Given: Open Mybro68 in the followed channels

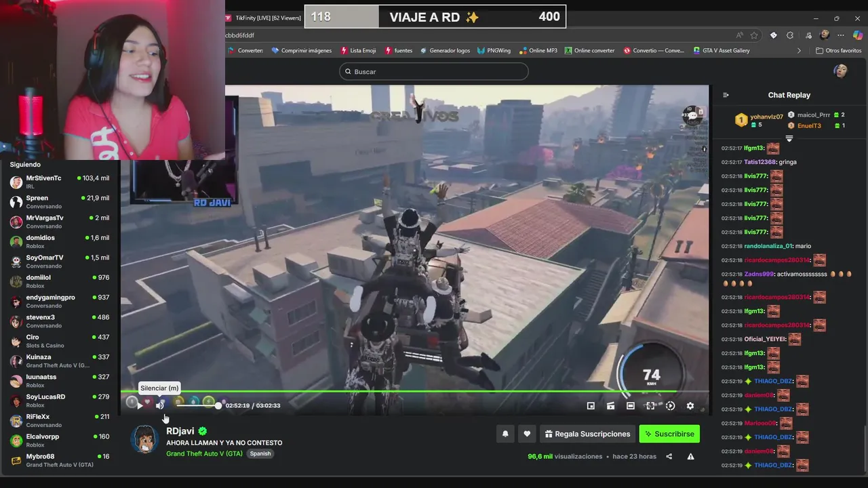Looking at the screenshot, I should (60, 460).
